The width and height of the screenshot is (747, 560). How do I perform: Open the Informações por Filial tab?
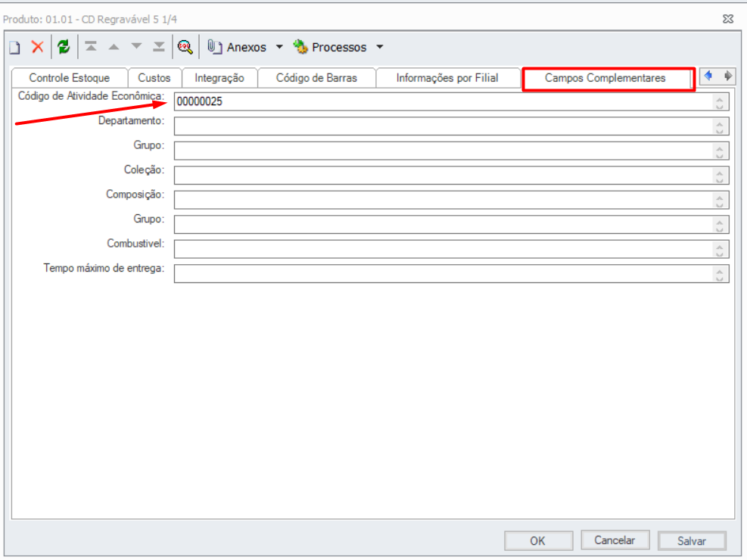click(x=447, y=78)
